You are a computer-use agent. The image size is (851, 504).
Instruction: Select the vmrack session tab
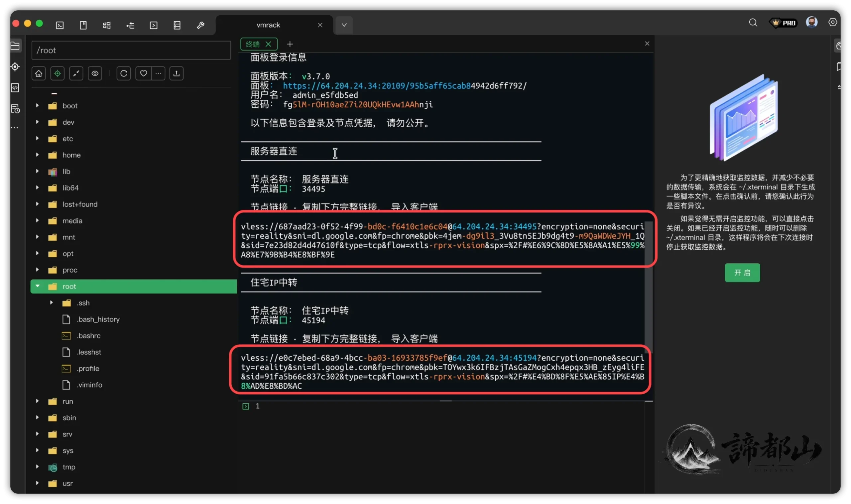[268, 25]
